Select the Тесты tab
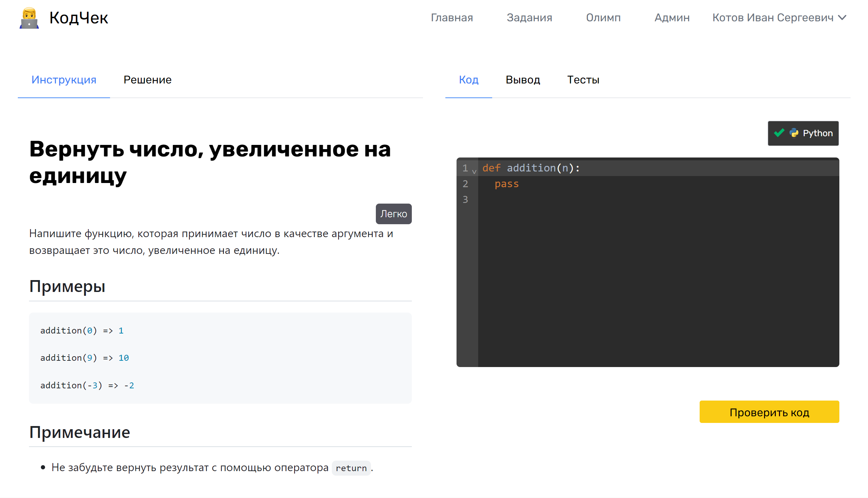The height and width of the screenshot is (498, 868). [583, 80]
